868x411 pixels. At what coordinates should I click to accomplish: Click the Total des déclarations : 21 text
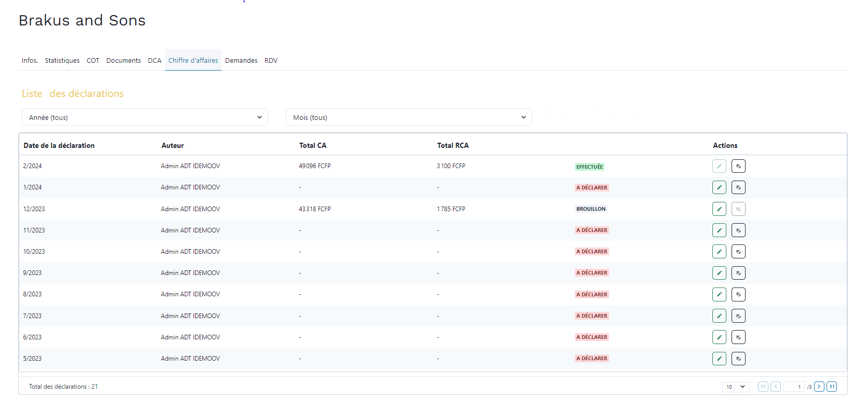[x=63, y=387]
